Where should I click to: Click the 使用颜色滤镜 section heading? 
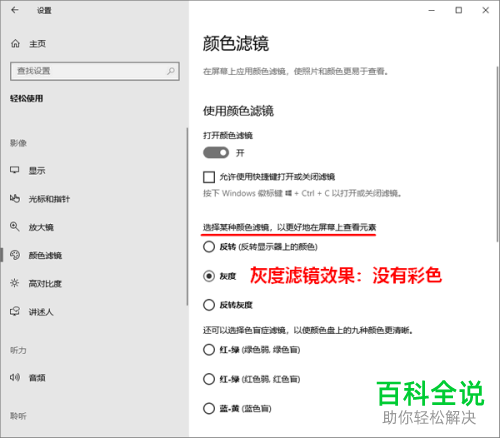pos(238,111)
